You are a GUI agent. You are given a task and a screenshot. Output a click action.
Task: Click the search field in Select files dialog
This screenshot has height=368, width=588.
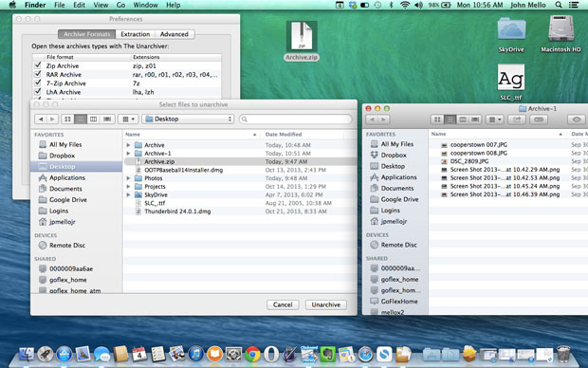click(x=296, y=119)
